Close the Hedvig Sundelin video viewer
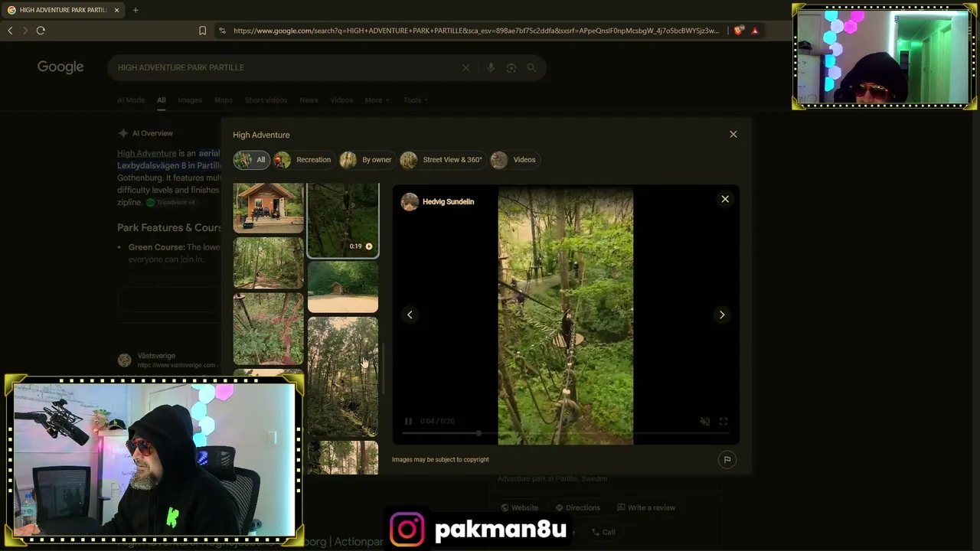Image resolution: width=980 pixels, height=551 pixels. coord(725,199)
